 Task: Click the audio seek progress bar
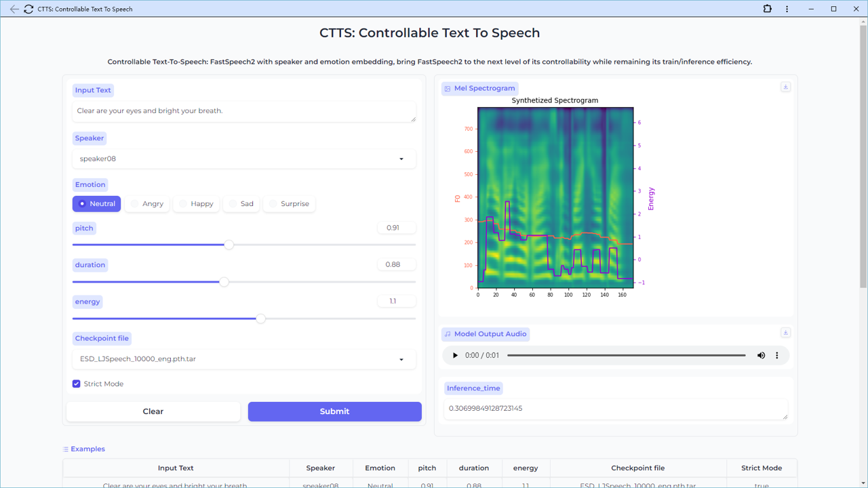coord(626,355)
